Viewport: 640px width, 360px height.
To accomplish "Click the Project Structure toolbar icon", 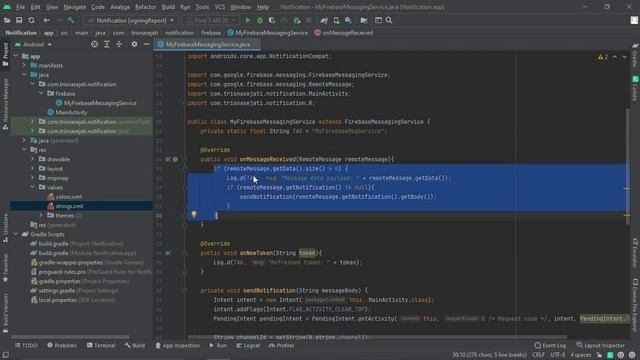I will tap(364, 20).
